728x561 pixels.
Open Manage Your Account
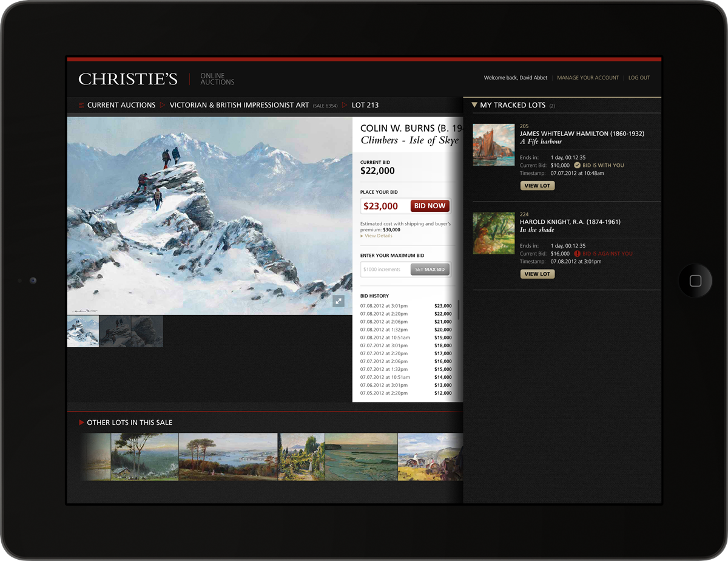(x=588, y=78)
